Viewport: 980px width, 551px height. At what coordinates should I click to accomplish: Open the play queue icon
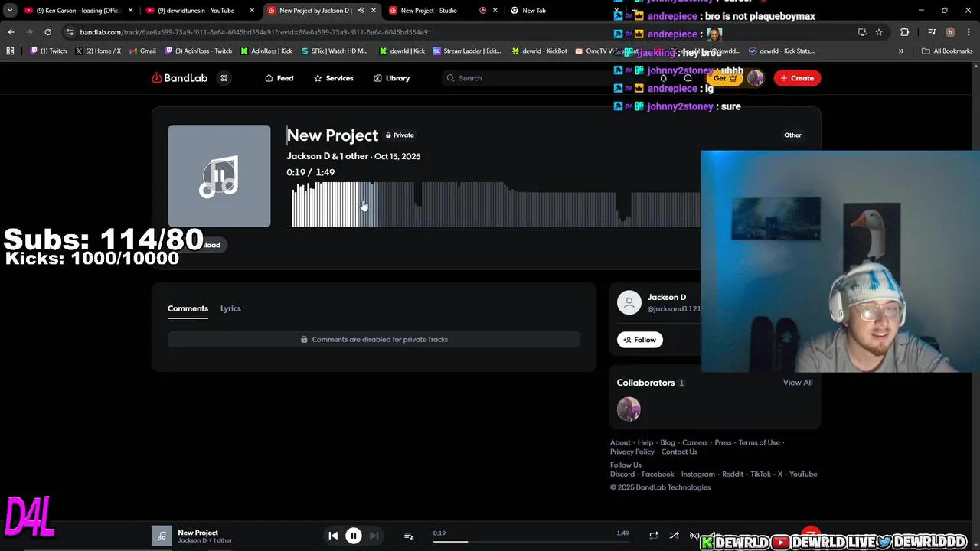[408, 536]
